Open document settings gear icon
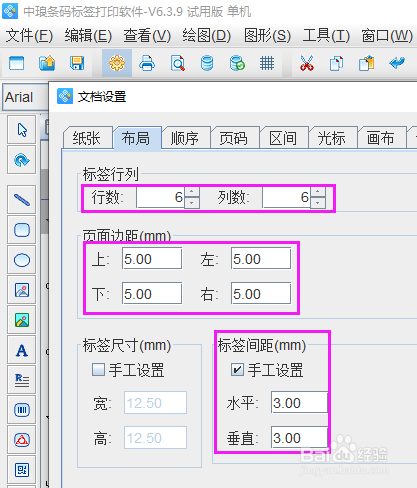The width and height of the screenshot is (417, 488). 117,63
